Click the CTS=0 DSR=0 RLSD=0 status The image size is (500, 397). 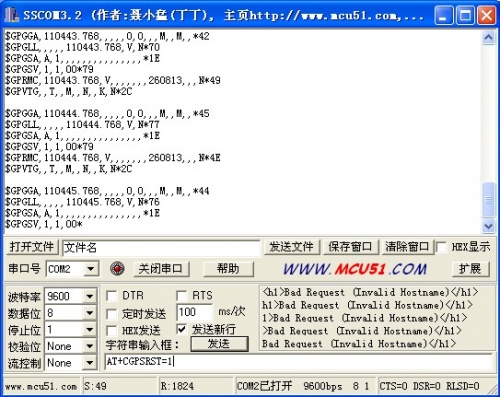tap(429, 386)
